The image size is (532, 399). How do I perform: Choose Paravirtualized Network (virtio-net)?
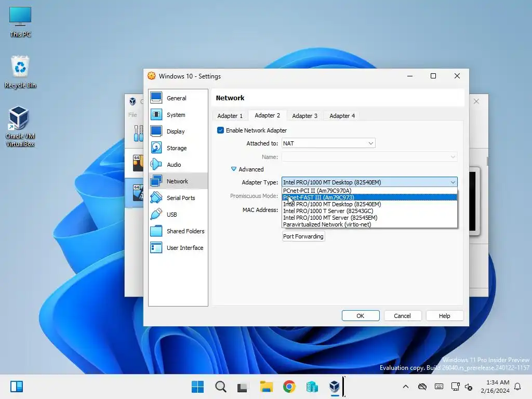pos(369,224)
